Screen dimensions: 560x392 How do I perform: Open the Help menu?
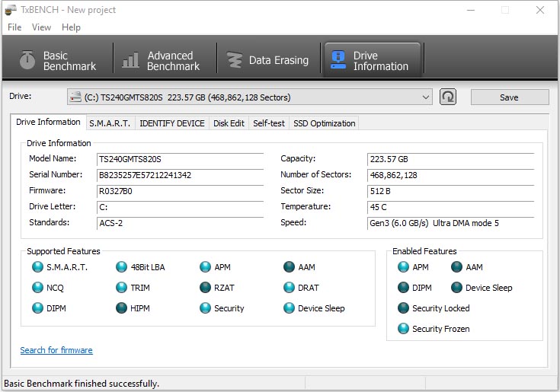pyautogui.click(x=71, y=27)
